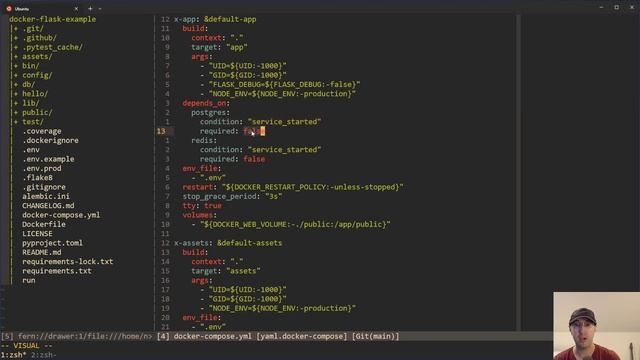Open docker-compose.yml in the file tree
640x360 pixels.
click(61, 215)
